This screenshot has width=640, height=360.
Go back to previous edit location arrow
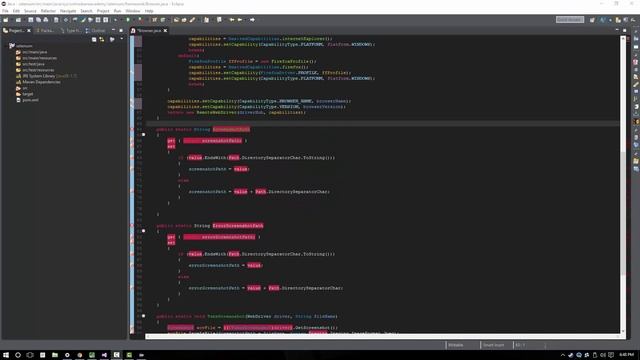232,20
